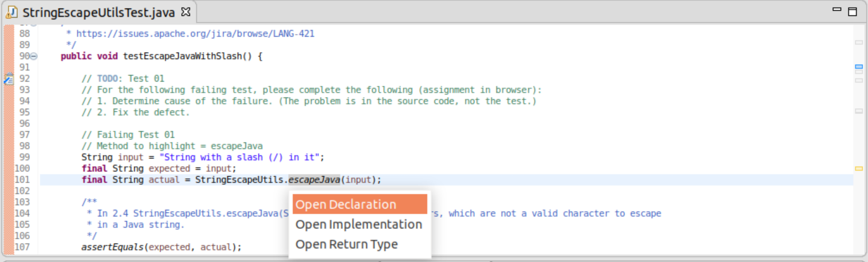The height and width of the screenshot is (262, 868).
Task: Open the LANG-421 Jira issue URL
Action: coord(195,34)
